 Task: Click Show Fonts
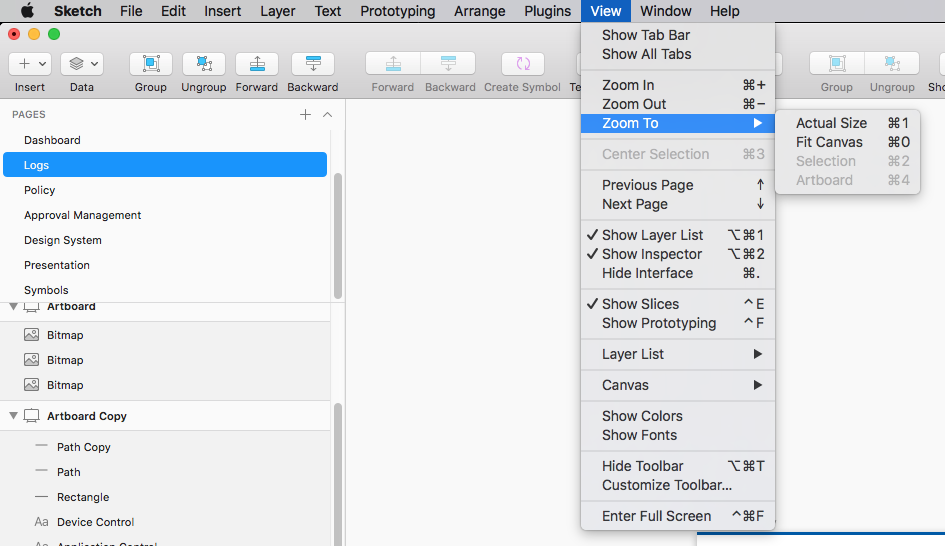(x=677, y=435)
